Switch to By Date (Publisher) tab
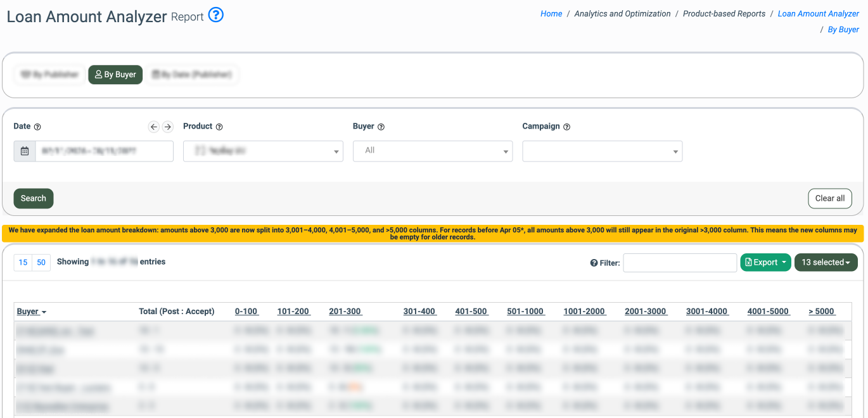 click(x=192, y=75)
